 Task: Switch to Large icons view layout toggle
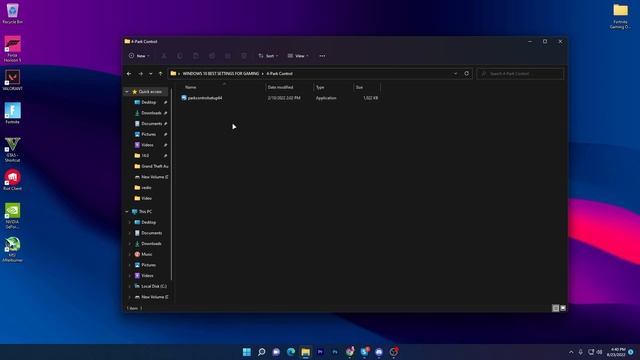[x=563, y=308]
